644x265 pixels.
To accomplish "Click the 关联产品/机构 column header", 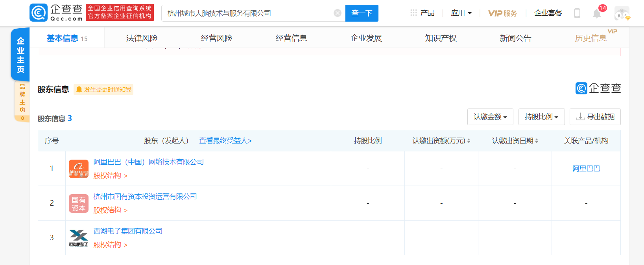I will pyautogui.click(x=586, y=141).
